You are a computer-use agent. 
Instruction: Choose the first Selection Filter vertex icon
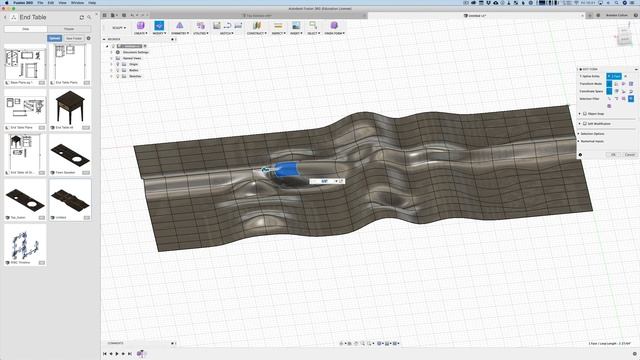coord(609,99)
